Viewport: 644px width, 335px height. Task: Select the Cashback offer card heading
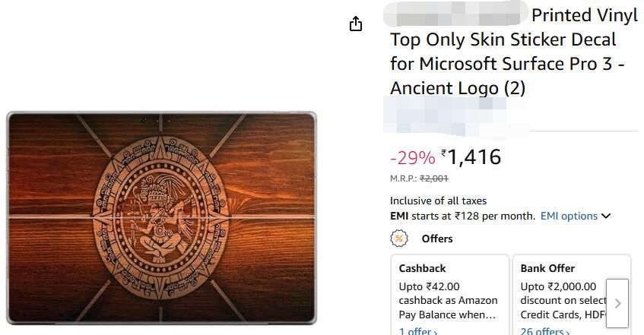(422, 268)
